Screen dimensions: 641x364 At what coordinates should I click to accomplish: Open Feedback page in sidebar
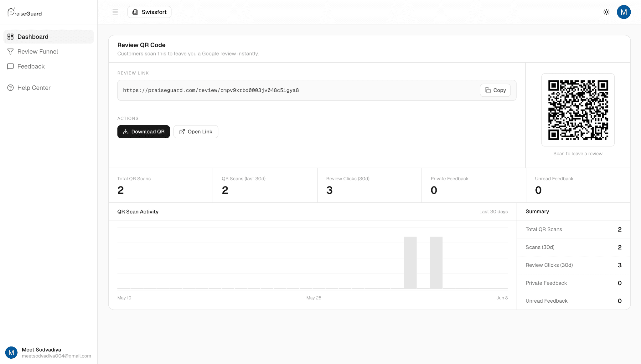coord(49,66)
